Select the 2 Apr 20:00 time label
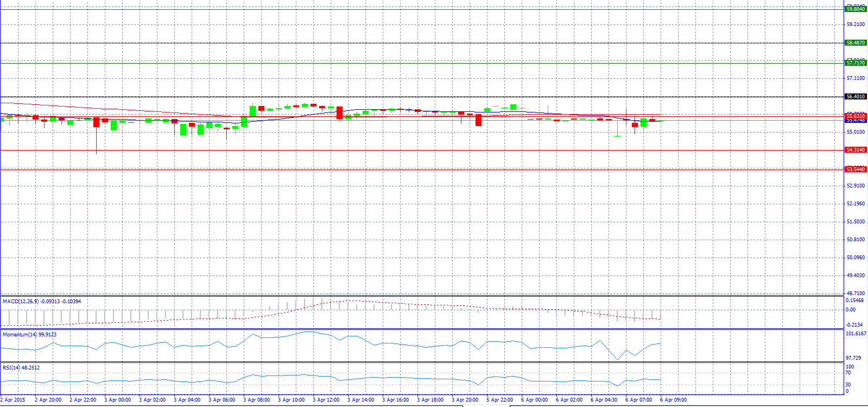 click(x=48, y=400)
